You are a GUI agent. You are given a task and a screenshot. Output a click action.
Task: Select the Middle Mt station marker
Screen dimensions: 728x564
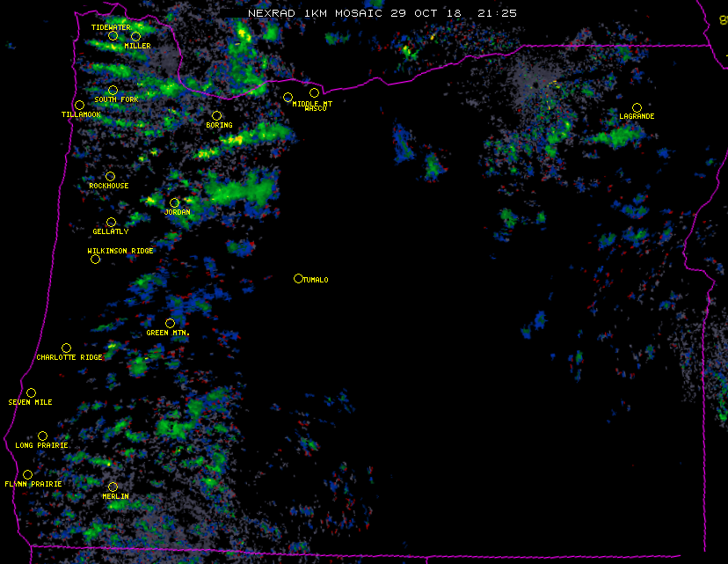coord(288,97)
